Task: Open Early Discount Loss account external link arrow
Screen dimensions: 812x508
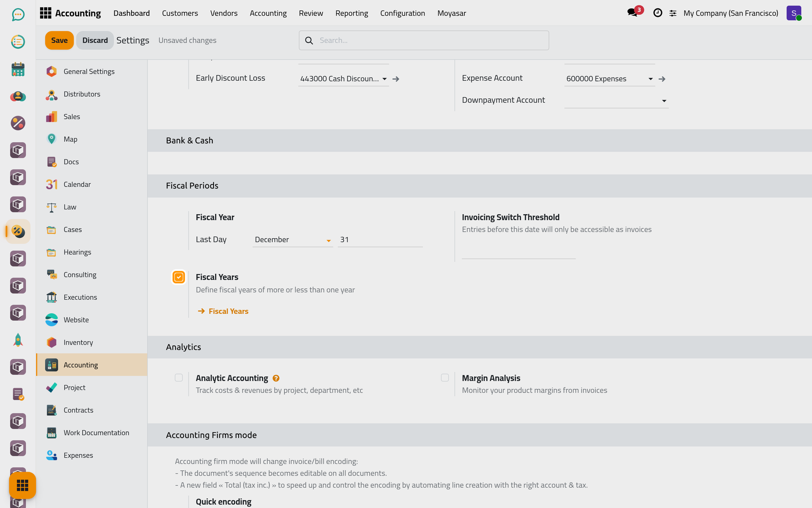Action: (x=396, y=79)
